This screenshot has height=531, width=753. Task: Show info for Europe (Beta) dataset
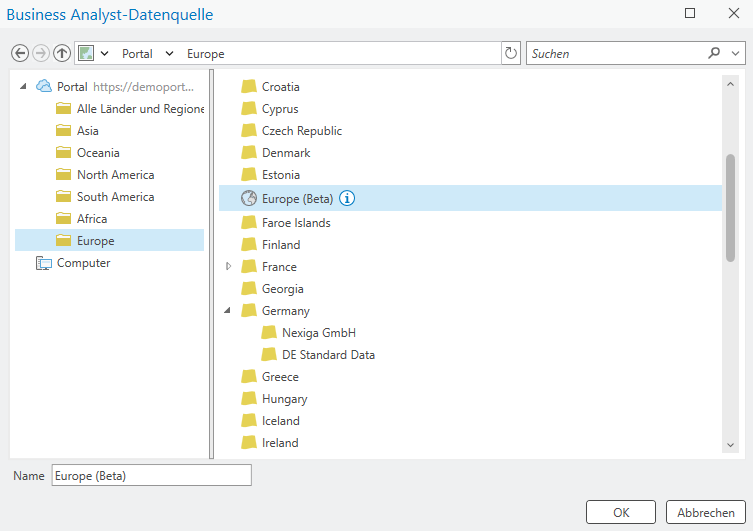[347, 198]
